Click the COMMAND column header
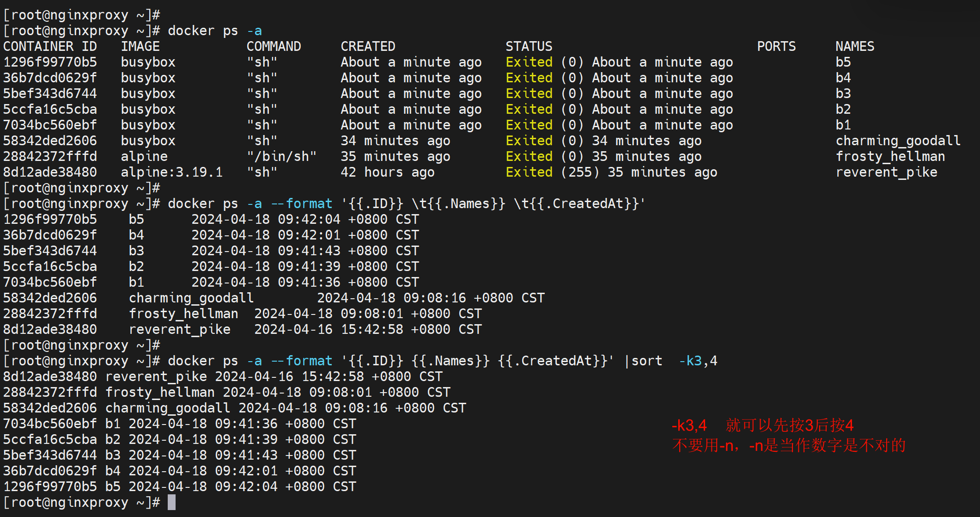Screen dimensions: 980x517 point(274,46)
